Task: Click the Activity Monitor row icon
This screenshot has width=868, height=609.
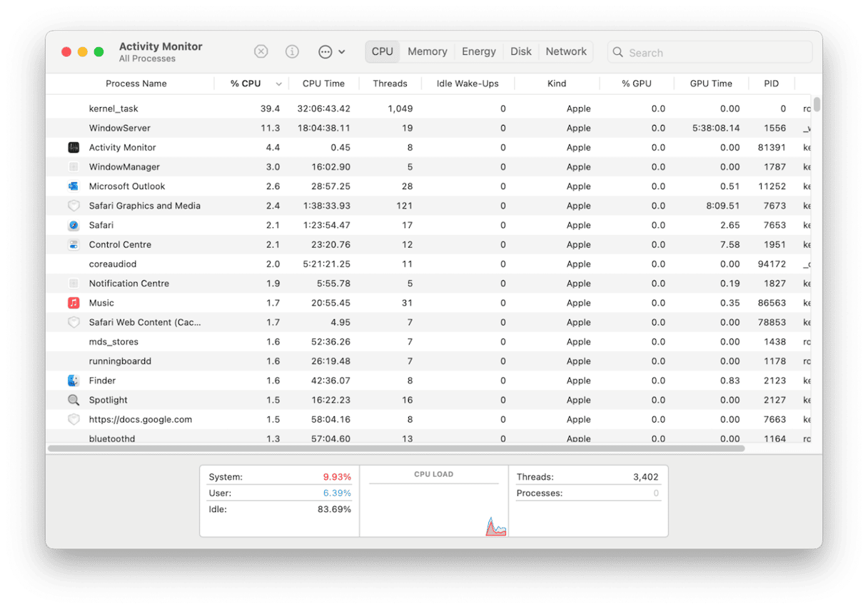Action: tap(74, 148)
